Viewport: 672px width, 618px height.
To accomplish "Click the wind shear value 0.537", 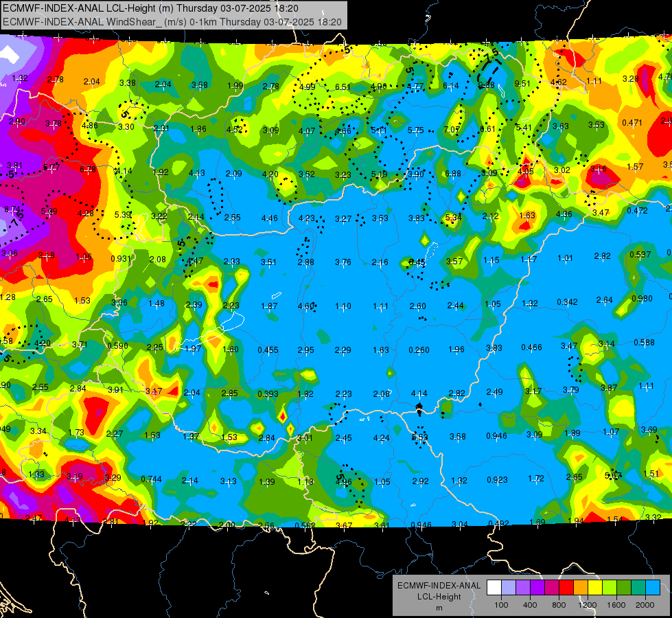I will tap(640, 254).
